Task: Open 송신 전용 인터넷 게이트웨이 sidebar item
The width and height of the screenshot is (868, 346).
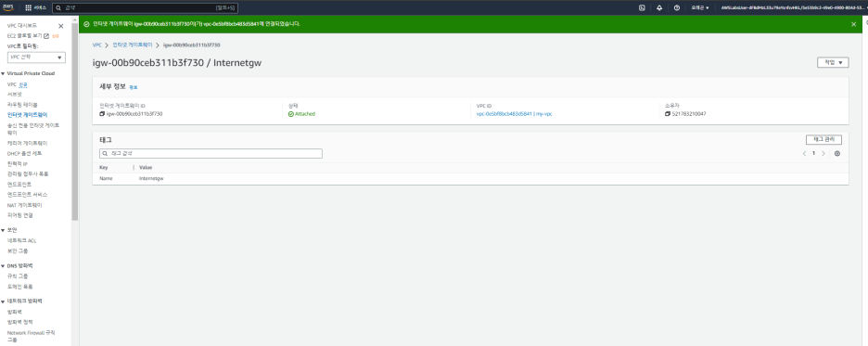Action: pos(32,129)
